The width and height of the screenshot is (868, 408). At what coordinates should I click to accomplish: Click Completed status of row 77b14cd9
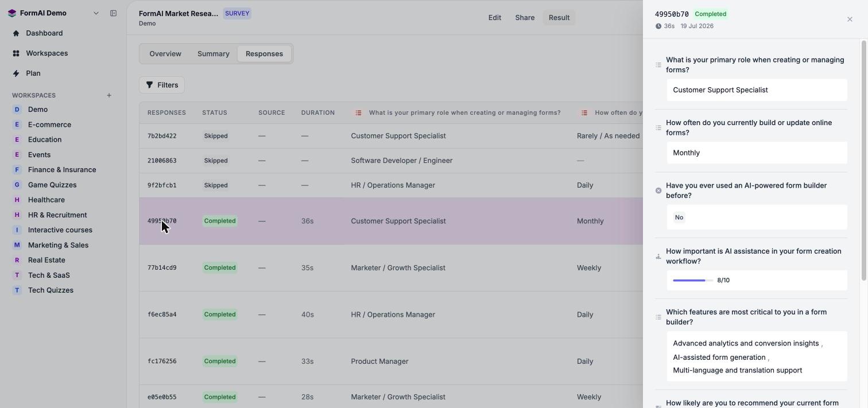tap(220, 268)
